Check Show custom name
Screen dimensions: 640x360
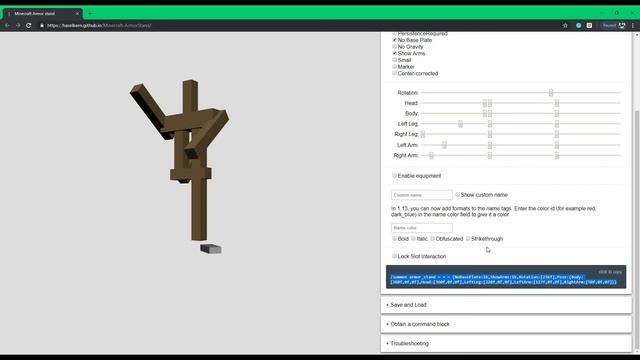[x=457, y=195]
